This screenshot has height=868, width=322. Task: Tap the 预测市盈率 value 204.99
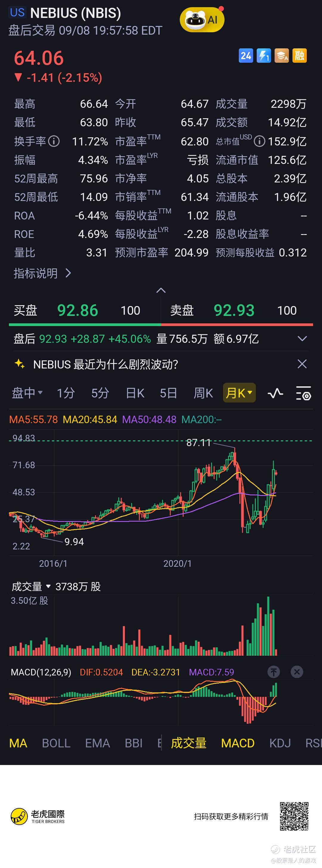tap(191, 252)
